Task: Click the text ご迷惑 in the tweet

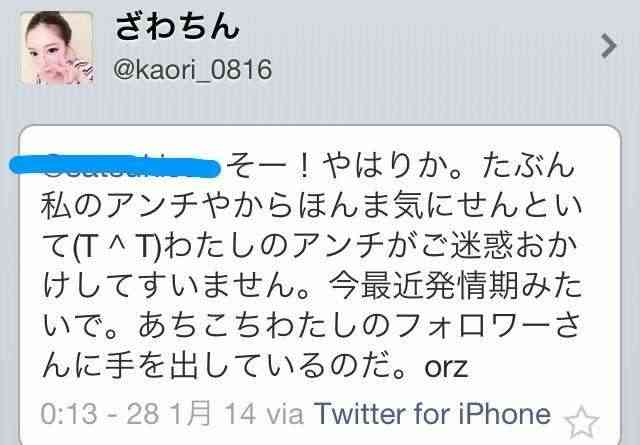Action: (x=467, y=247)
